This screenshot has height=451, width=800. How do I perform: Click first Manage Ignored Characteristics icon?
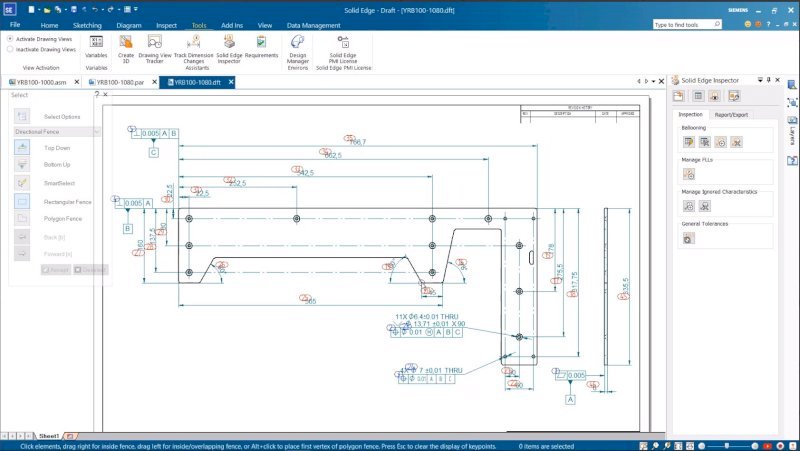click(x=689, y=205)
